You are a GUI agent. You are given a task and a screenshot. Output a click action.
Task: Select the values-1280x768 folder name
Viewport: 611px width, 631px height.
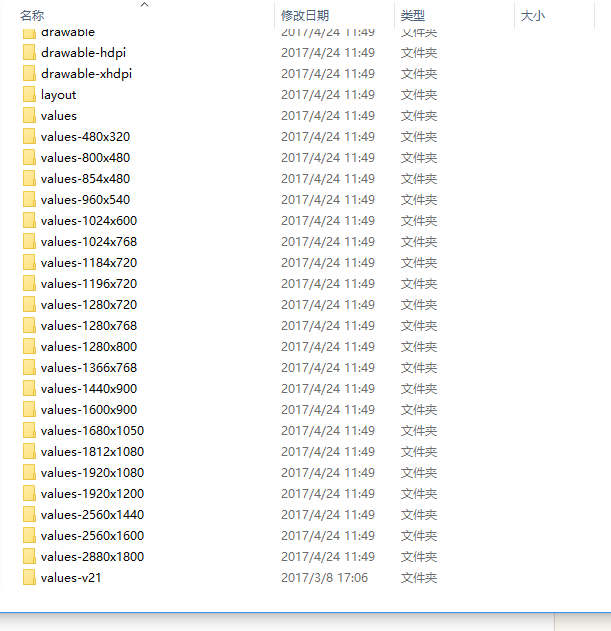[x=89, y=326]
